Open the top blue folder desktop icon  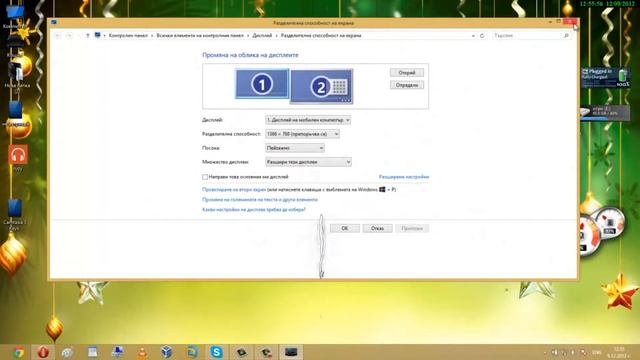coord(15,11)
